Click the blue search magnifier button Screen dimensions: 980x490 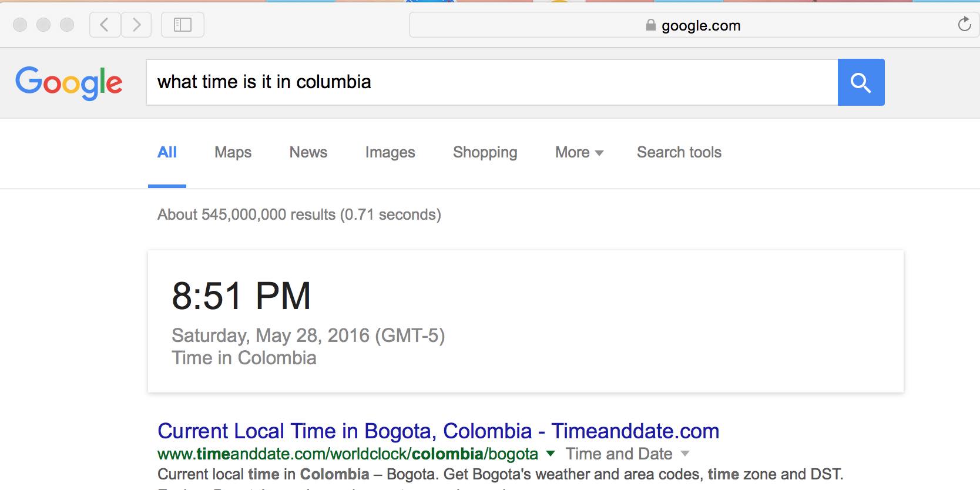[861, 82]
